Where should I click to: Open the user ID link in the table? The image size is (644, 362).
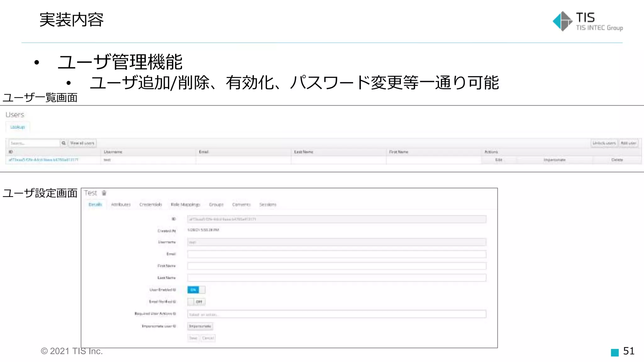point(43,160)
